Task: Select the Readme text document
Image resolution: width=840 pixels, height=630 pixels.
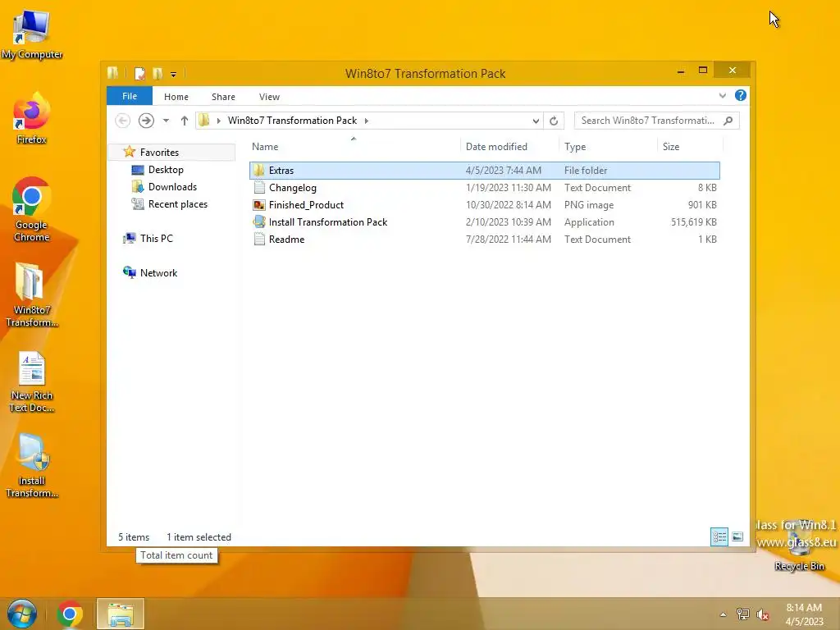Action: (484, 239)
